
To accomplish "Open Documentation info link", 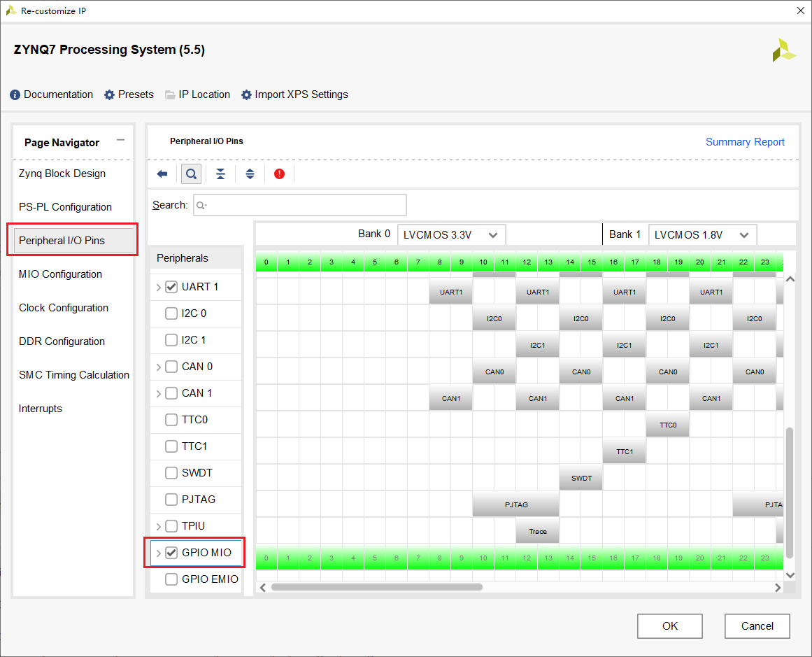I will click(51, 94).
